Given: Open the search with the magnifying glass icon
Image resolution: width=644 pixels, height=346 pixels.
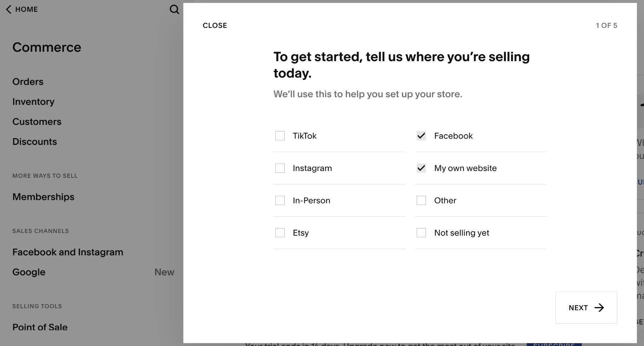Looking at the screenshot, I should pyautogui.click(x=174, y=9).
